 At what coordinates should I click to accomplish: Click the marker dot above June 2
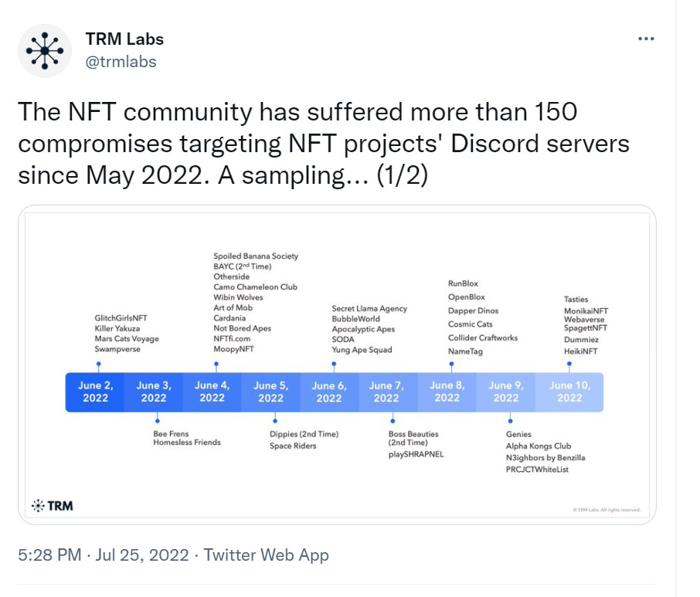pos(99,364)
